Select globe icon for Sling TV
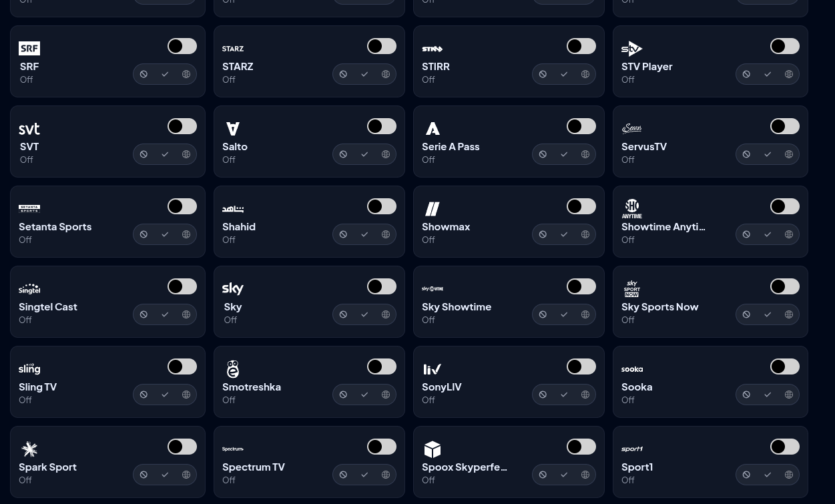This screenshot has width=835, height=504. click(x=186, y=395)
